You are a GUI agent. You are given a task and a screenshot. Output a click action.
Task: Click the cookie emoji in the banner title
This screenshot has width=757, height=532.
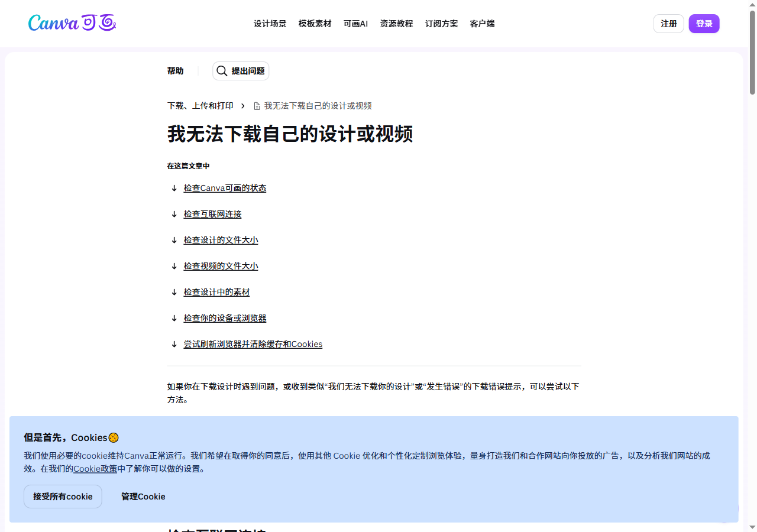114,437
